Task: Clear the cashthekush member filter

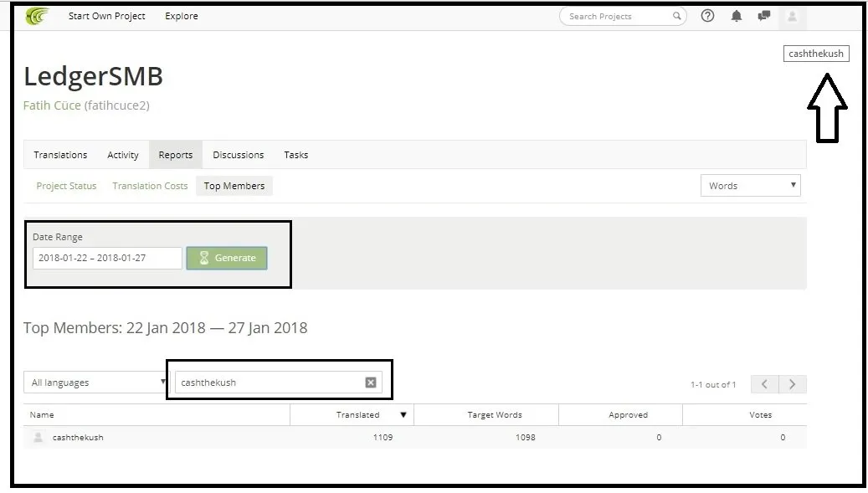Action: click(371, 383)
